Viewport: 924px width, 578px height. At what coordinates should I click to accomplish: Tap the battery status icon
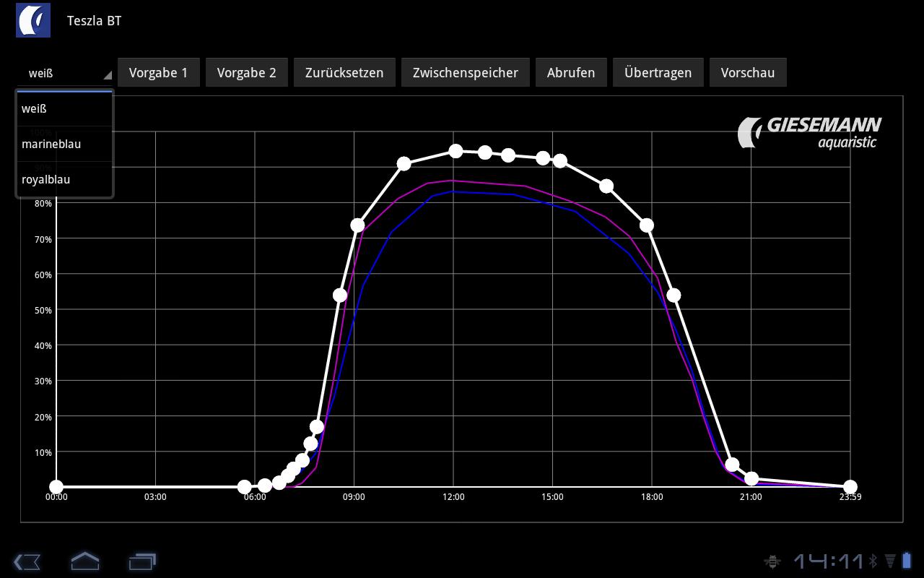tap(906, 561)
